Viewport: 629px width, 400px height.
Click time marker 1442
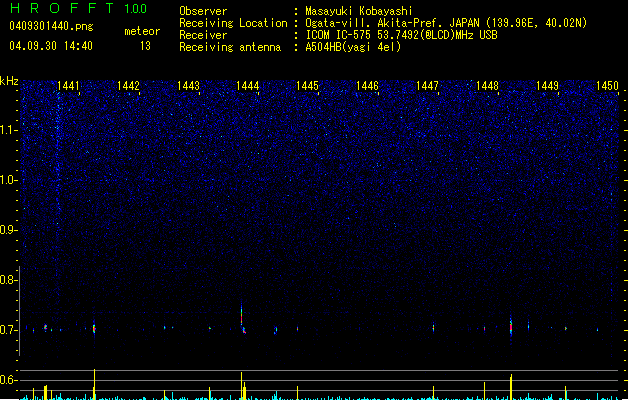tap(128, 86)
